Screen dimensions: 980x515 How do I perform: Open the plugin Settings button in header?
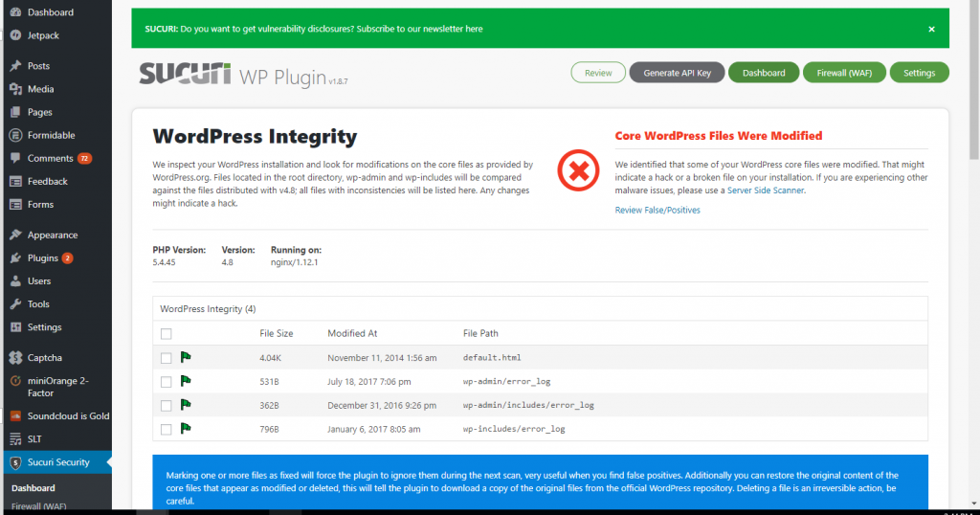tap(920, 73)
